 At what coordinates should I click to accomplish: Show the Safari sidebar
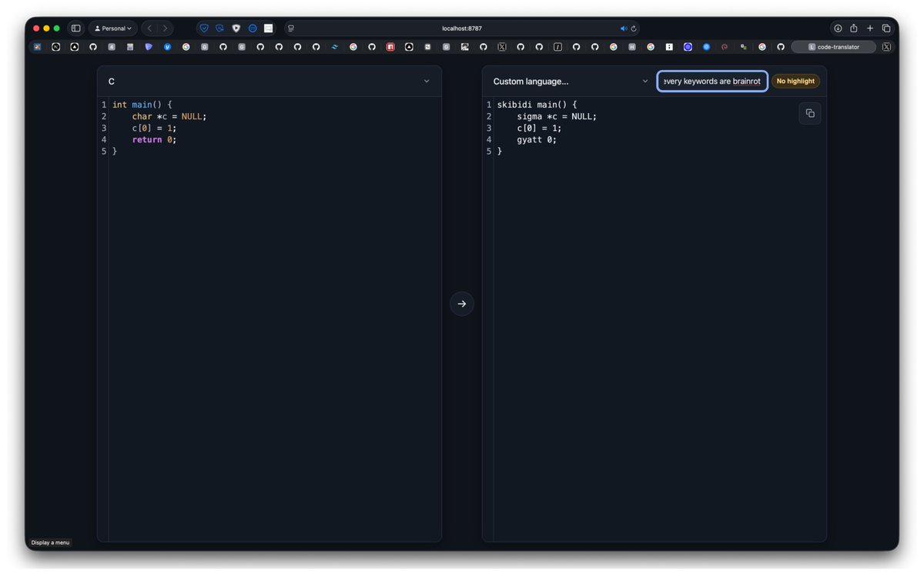point(75,28)
